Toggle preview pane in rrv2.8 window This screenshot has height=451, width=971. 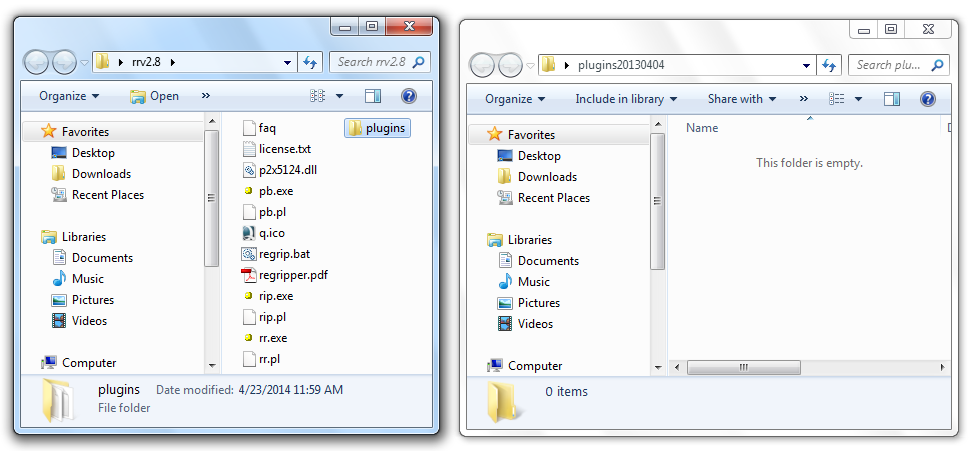[x=373, y=96]
